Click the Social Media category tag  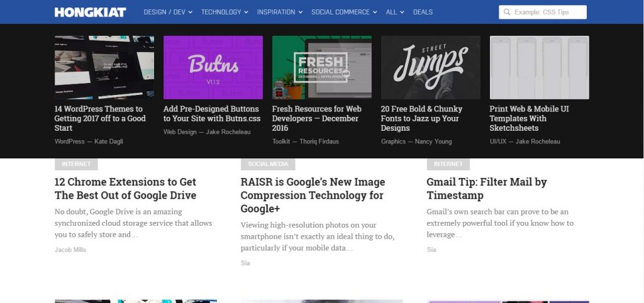(x=268, y=164)
